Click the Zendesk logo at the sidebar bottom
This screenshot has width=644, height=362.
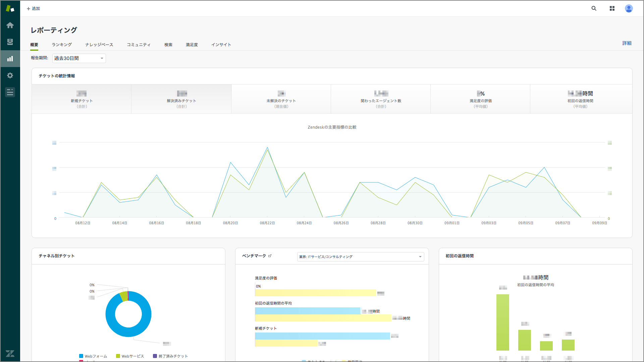(10, 353)
